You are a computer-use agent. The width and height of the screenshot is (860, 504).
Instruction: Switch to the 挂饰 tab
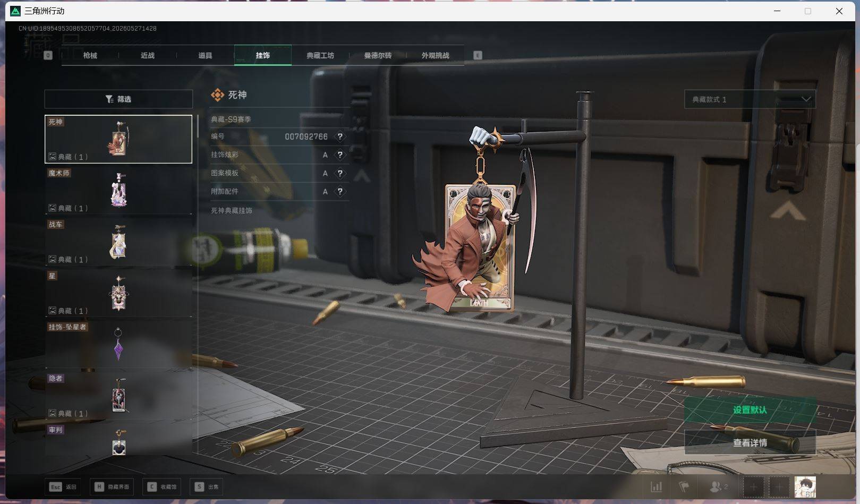tap(263, 55)
